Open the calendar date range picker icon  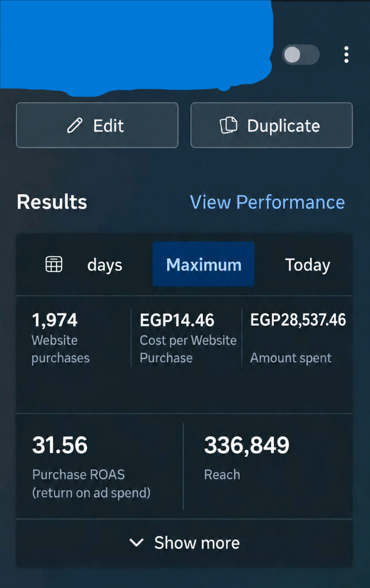[53, 264]
